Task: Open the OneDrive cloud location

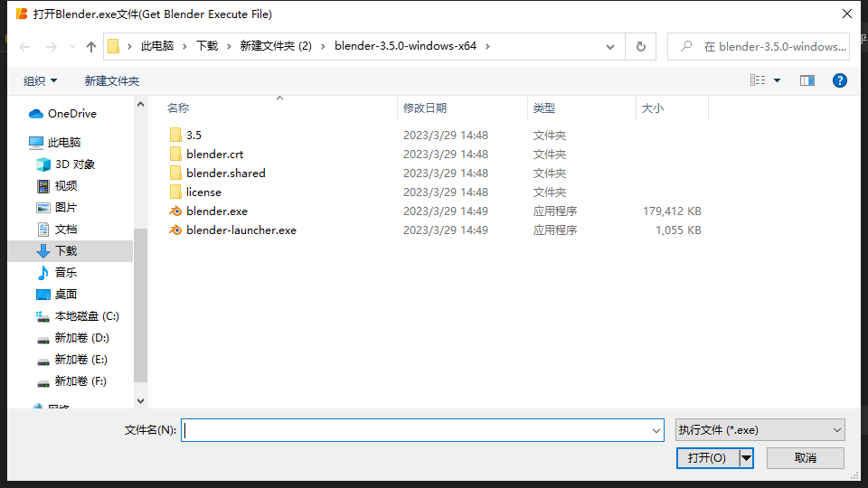Action: pyautogui.click(x=71, y=114)
